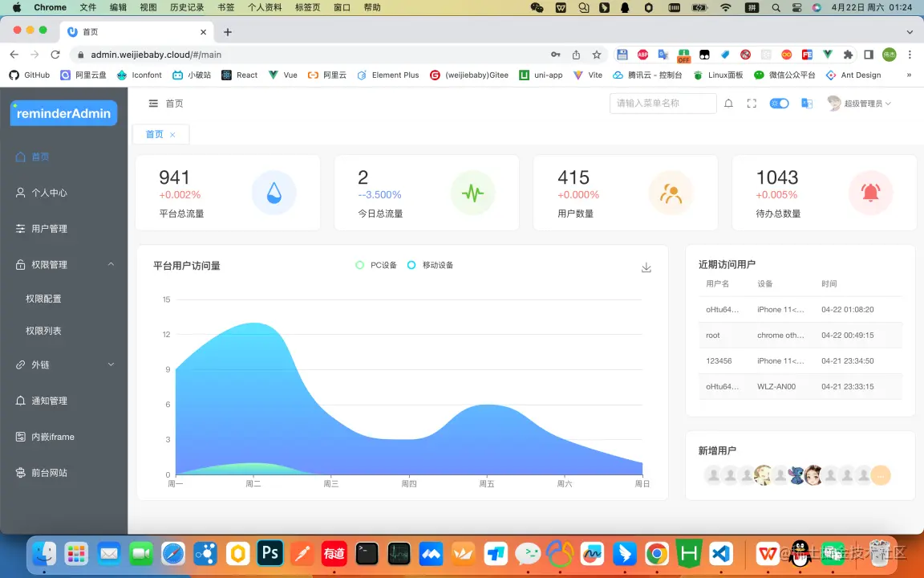Image resolution: width=924 pixels, height=578 pixels.
Task: Open a new Chrome tab
Action: pos(228,32)
